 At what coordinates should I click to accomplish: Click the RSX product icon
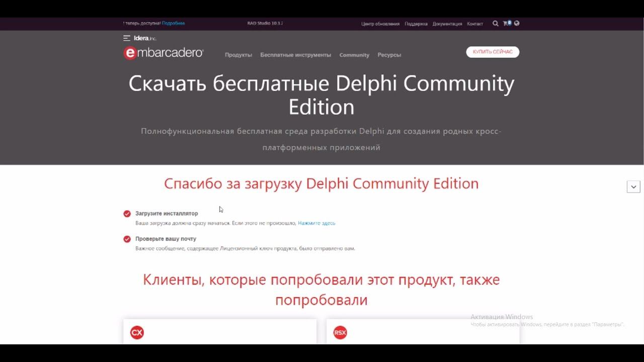pos(340,333)
